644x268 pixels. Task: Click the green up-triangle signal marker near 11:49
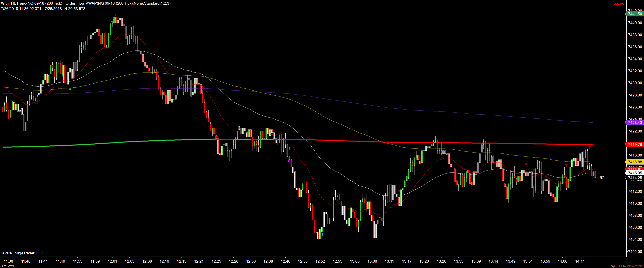(x=70, y=89)
